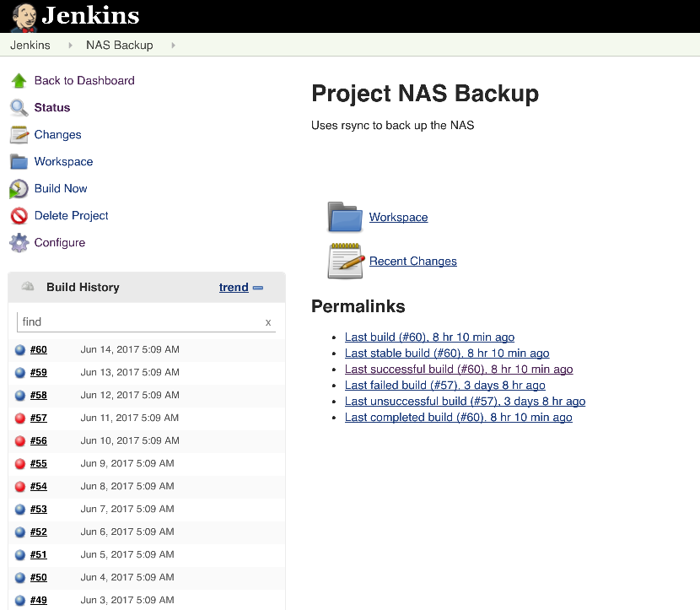700x610 pixels.
Task: Open build #49 in build history
Action: 39,600
